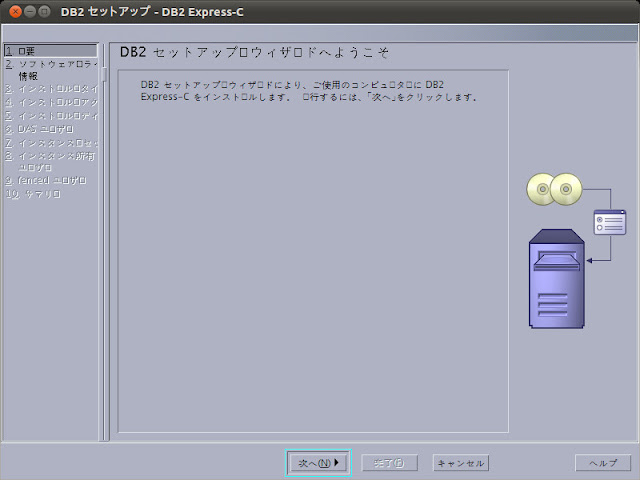Click the キャンセル cancel button
Screen dimensions: 640x480
(x=461, y=463)
